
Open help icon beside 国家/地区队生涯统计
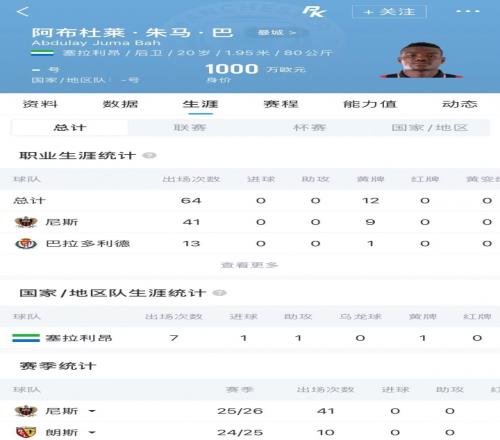220,293
